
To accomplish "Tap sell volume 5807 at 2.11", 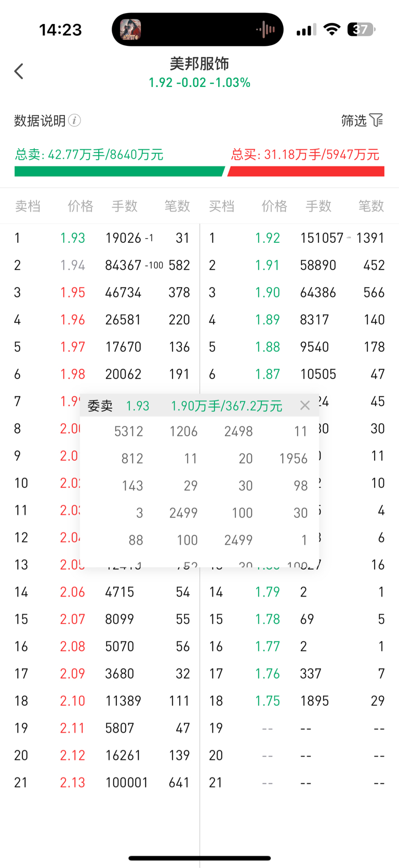I will (119, 728).
